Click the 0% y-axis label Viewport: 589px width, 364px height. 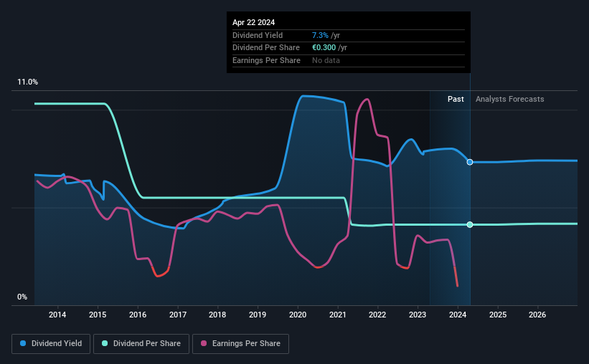[22, 297]
